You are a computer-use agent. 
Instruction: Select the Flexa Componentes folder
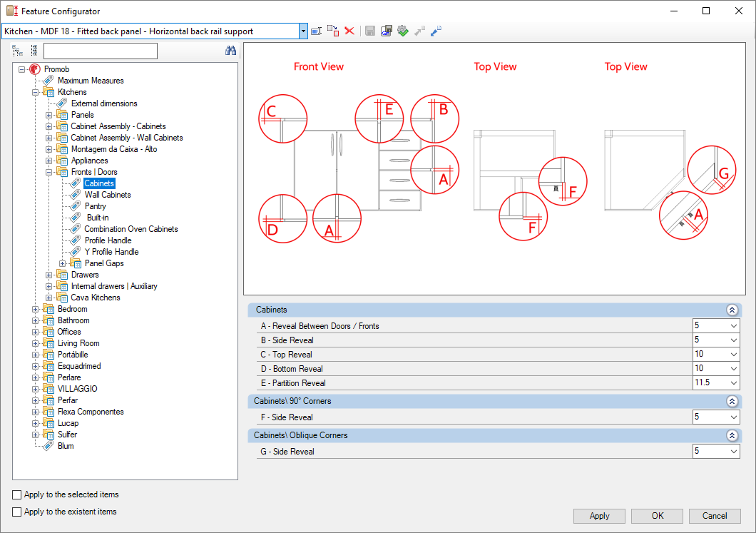tap(91, 412)
